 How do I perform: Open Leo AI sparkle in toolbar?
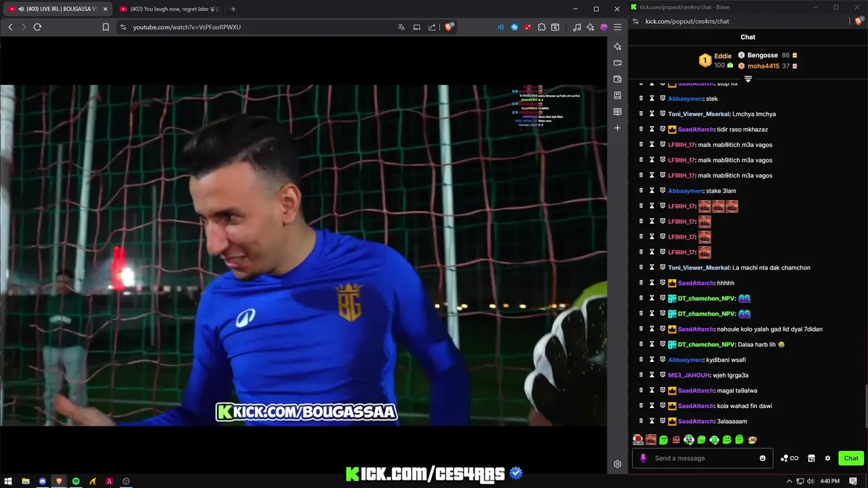pyautogui.click(x=591, y=27)
